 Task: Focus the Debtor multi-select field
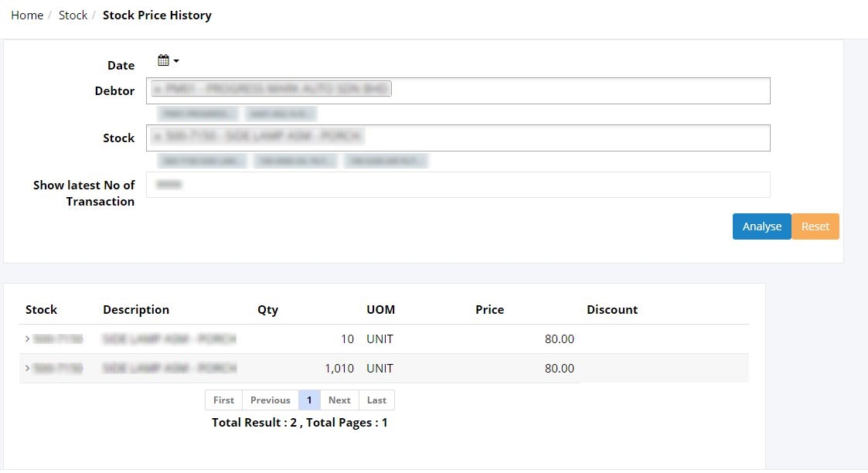(x=458, y=90)
